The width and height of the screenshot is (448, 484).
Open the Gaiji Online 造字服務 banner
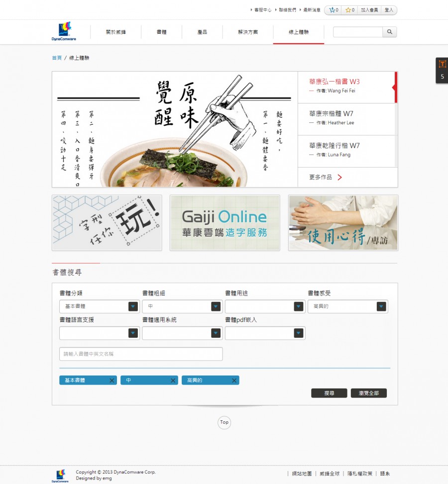pyautogui.click(x=224, y=222)
